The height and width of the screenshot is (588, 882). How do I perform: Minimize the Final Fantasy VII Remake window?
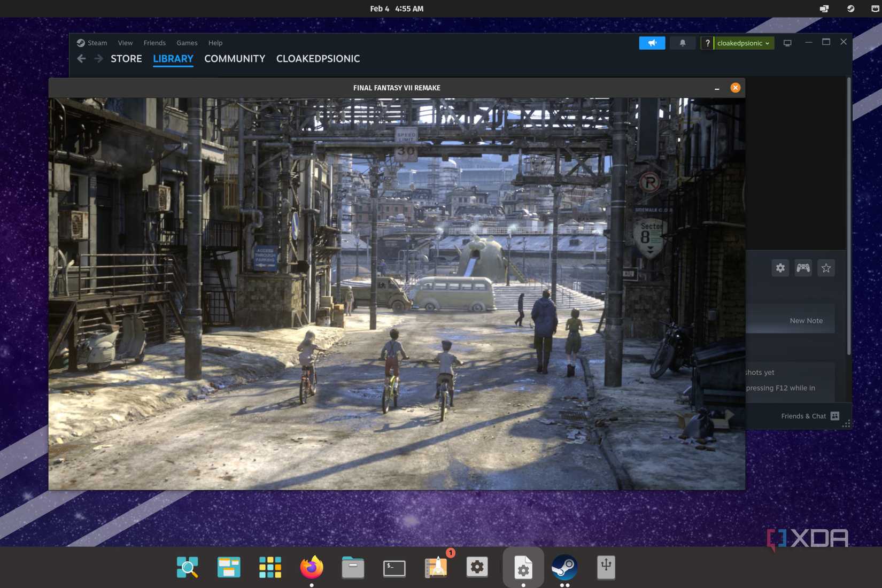(717, 88)
